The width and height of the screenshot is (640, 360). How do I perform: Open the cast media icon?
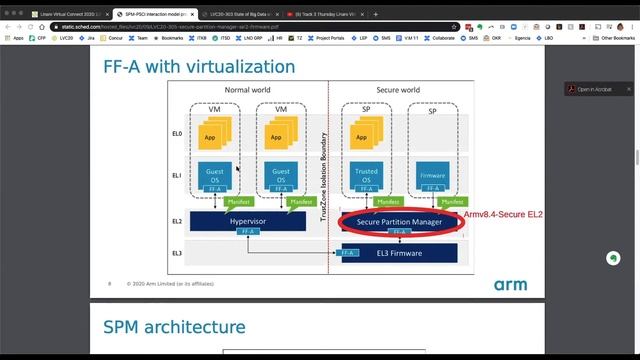(x=598, y=27)
